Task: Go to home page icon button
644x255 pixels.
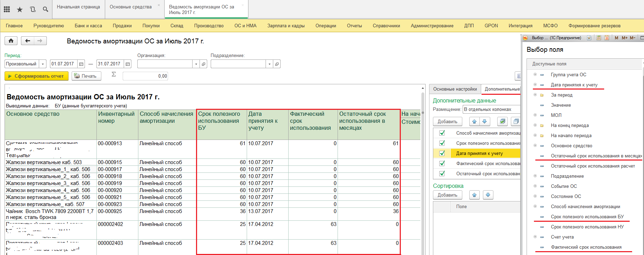Action: (11, 41)
